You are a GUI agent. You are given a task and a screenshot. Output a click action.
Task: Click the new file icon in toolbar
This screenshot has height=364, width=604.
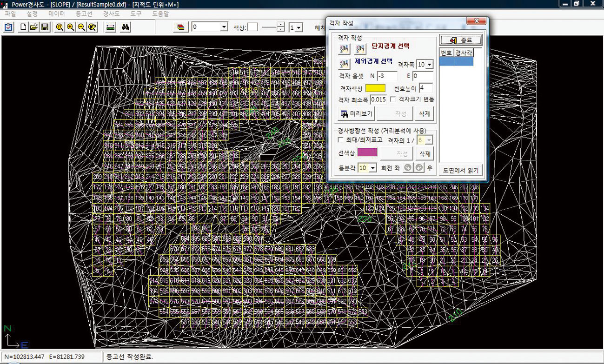point(23,27)
